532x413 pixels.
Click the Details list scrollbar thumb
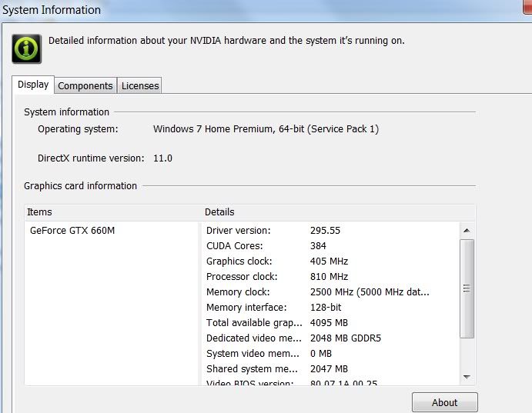467,288
